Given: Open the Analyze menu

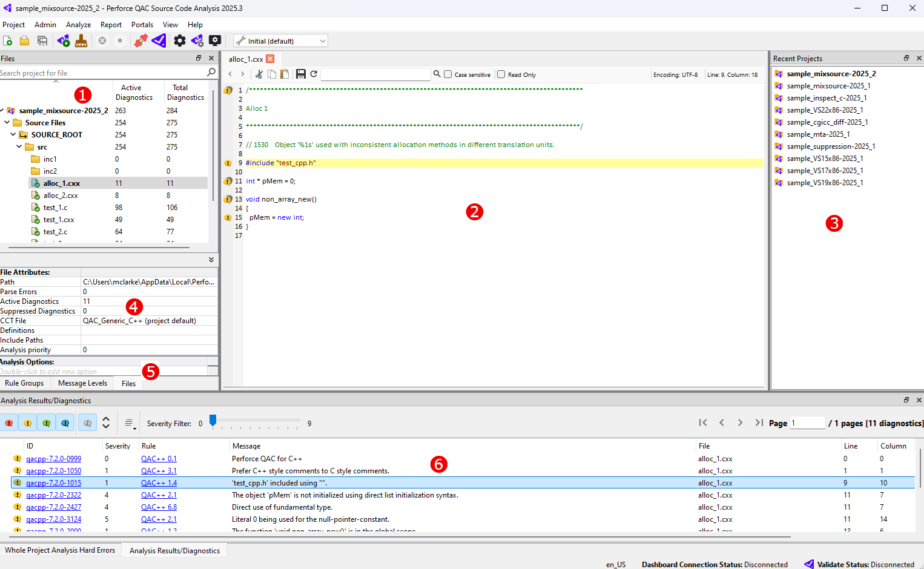Looking at the screenshot, I should click(x=78, y=25).
